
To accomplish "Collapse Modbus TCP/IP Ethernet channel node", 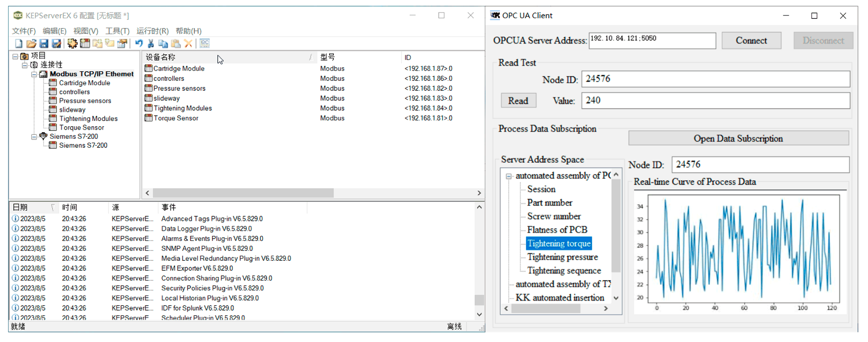I will [34, 74].
